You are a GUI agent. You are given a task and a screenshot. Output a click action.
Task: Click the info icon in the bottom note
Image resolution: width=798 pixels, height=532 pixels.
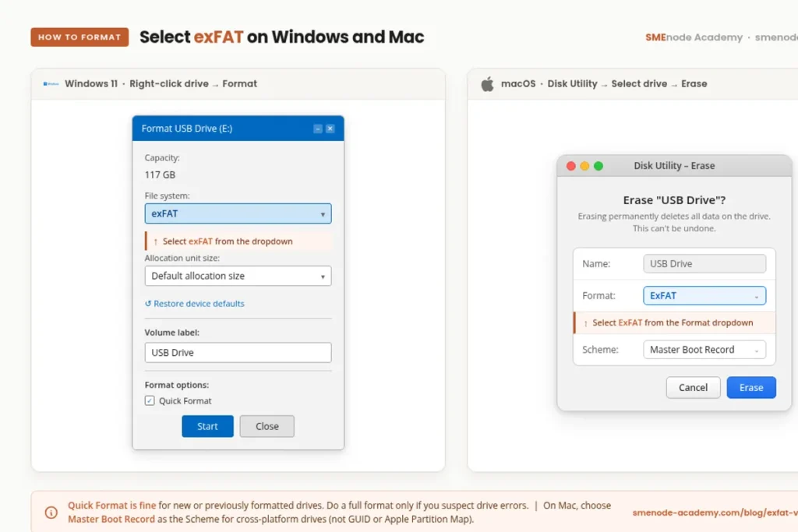click(x=51, y=513)
